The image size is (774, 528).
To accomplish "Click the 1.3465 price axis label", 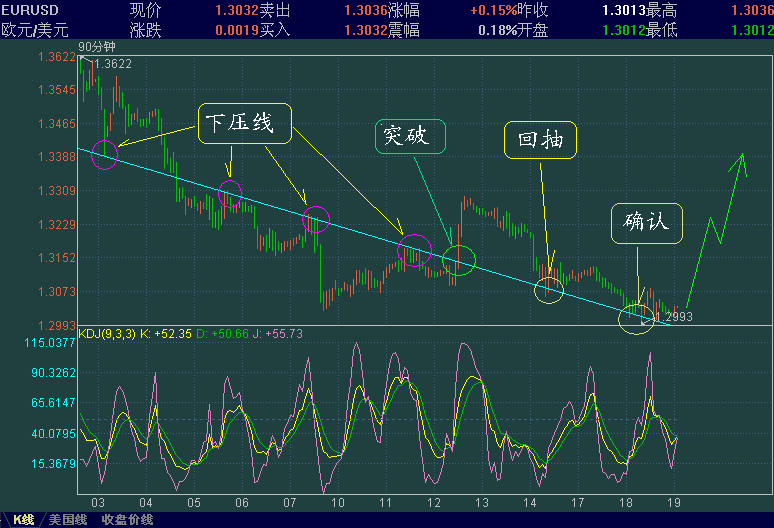I will point(57,123).
